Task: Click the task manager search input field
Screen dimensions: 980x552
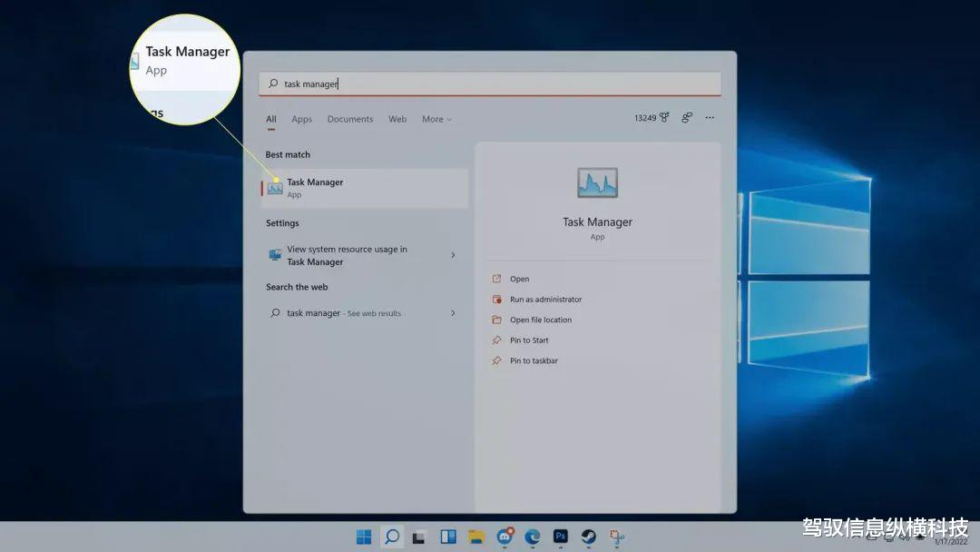Action: coord(490,84)
